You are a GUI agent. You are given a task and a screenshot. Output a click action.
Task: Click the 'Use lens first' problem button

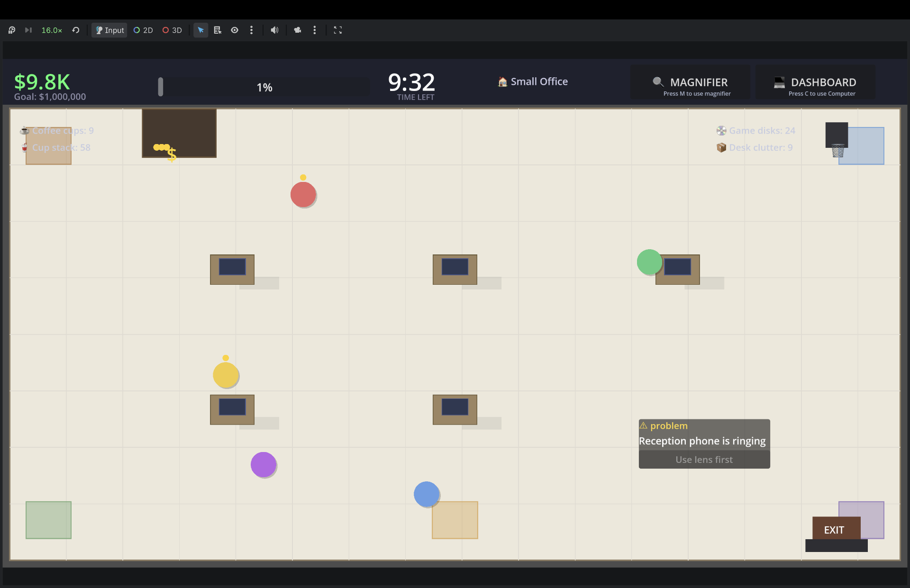pyautogui.click(x=704, y=460)
